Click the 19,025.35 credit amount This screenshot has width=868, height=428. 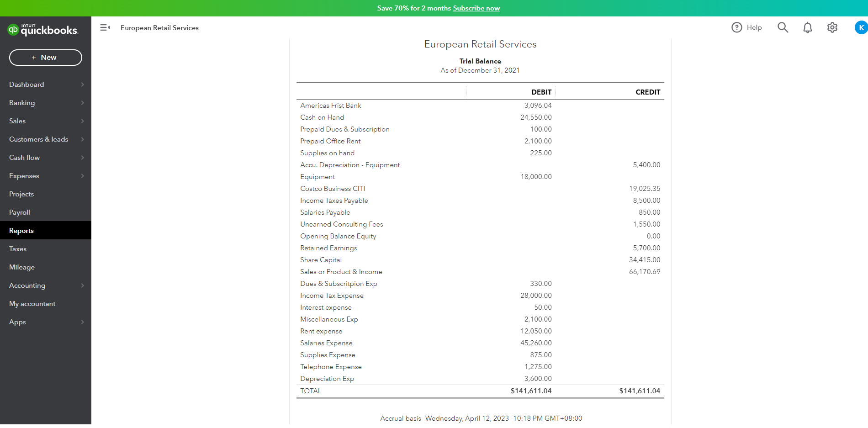tap(645, 189)
